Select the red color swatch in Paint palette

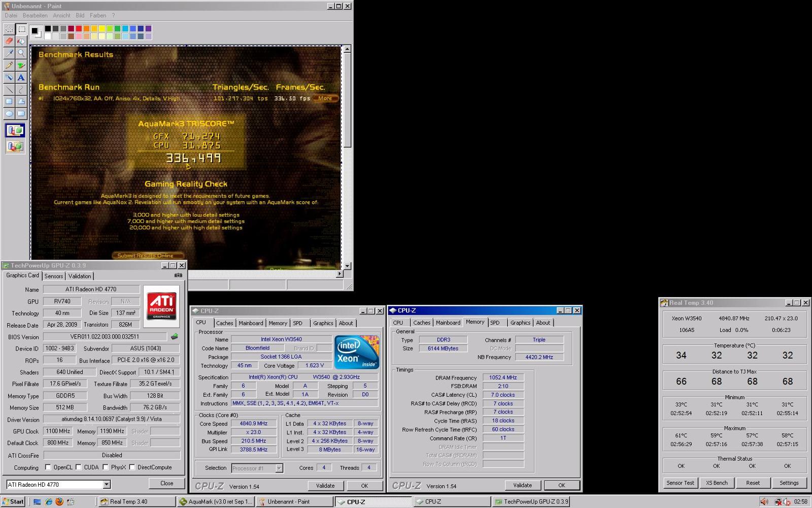click(x=79, y=28)
